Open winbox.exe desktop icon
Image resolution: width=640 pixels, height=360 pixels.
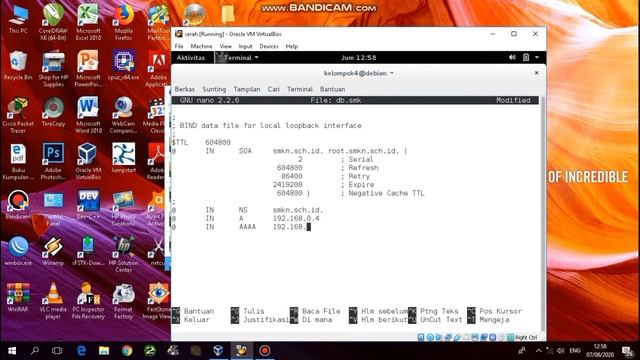pos(18,251)
